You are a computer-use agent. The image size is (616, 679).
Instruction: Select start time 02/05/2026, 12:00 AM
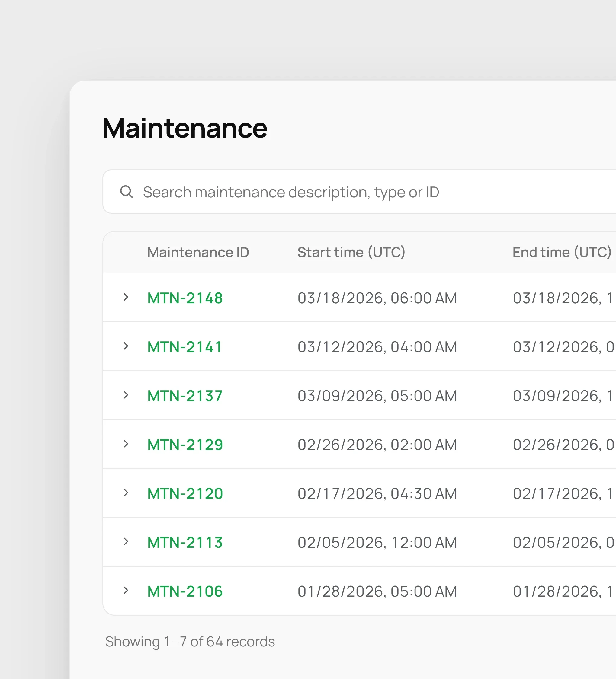pyautogui.click(x=377, y=543)
